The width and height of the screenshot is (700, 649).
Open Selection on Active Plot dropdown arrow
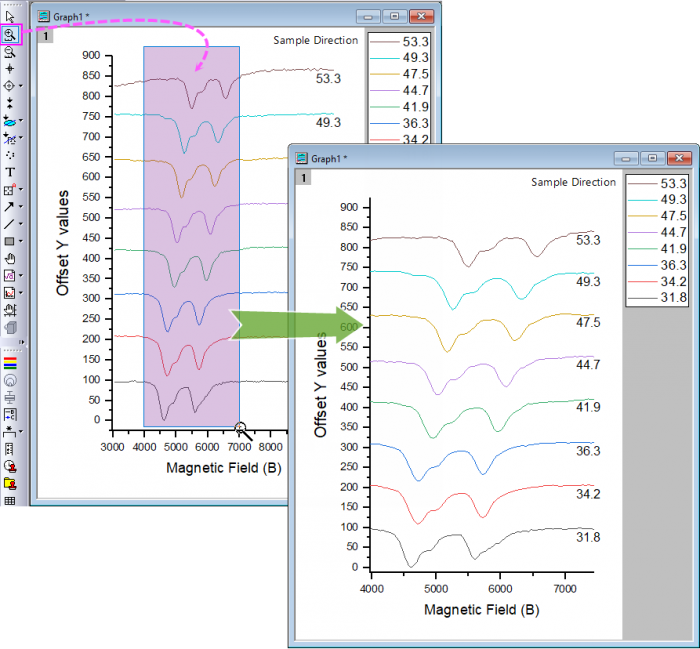(x=21, y=121)
